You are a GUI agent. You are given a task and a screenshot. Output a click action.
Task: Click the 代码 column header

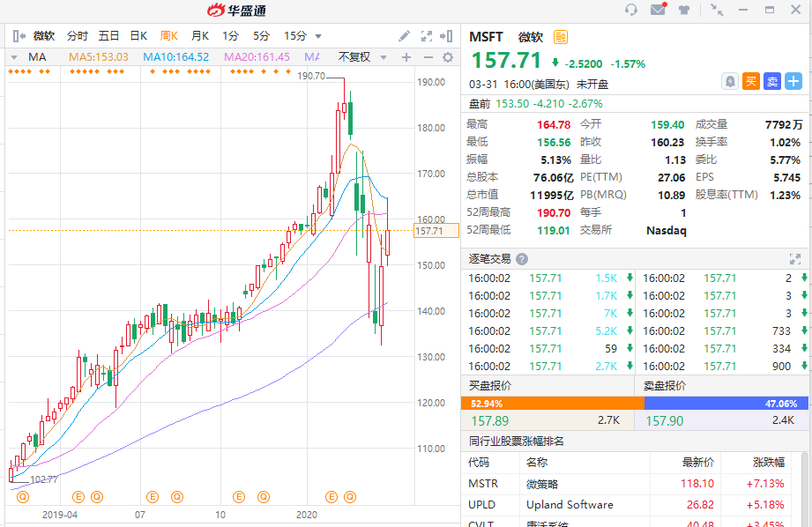click(x=479, y=463)
